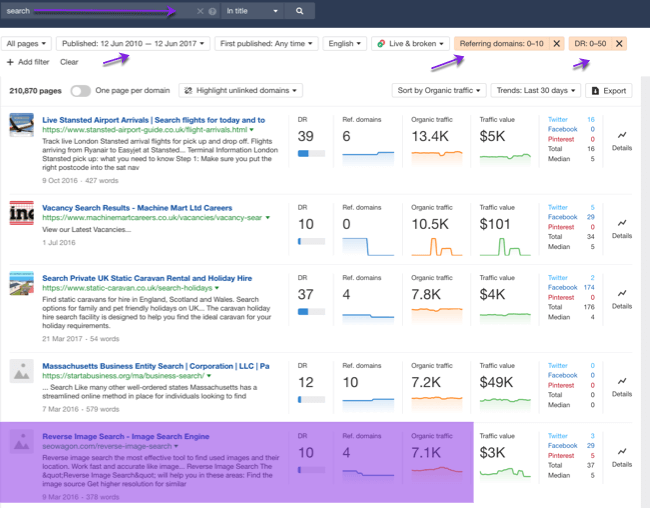The width and height of the screenshot is (650, 508).
Task: Expand the Sort by Organic traffic dropdown
Action: 438,90
